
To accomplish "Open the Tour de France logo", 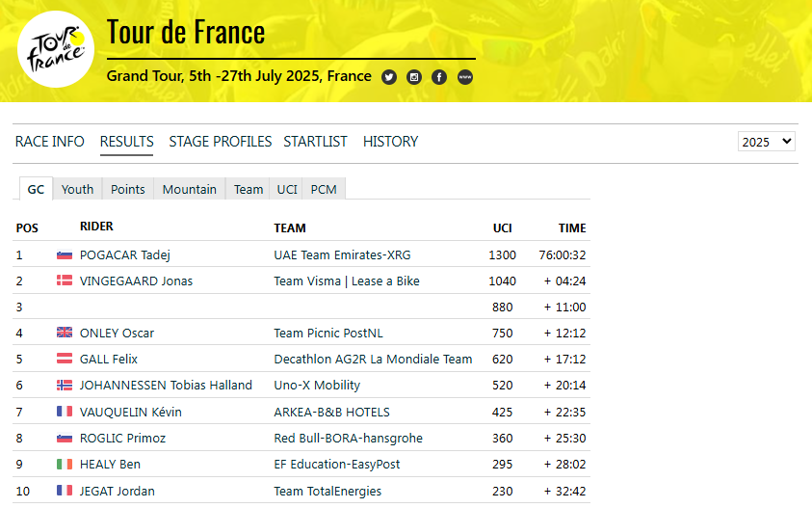I will (56, 49).
